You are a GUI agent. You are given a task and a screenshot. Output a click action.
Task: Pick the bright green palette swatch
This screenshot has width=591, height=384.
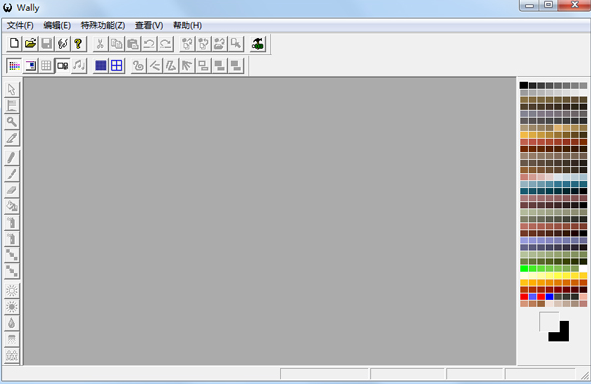point(524,269)
